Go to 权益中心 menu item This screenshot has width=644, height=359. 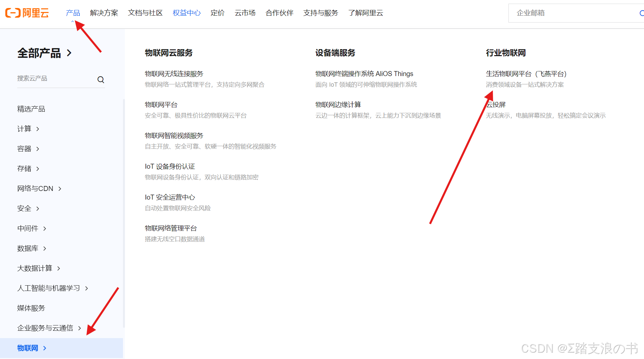click(187, 13)
